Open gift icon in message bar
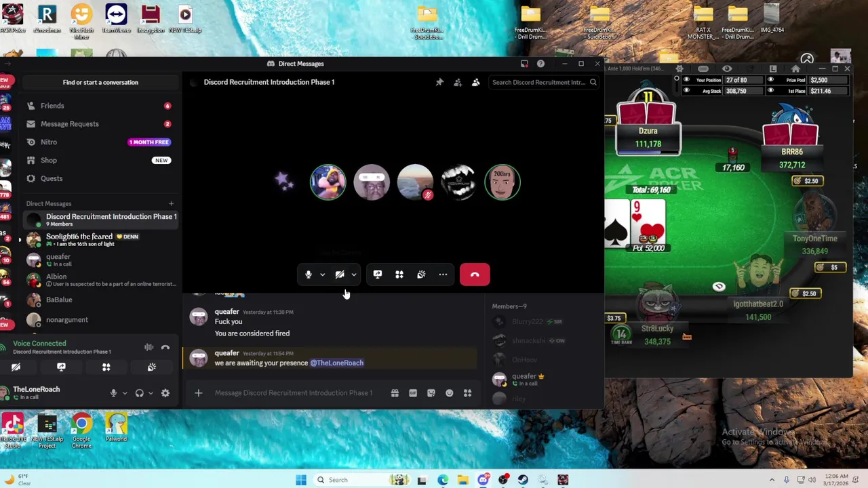 (x=395, y=393)
